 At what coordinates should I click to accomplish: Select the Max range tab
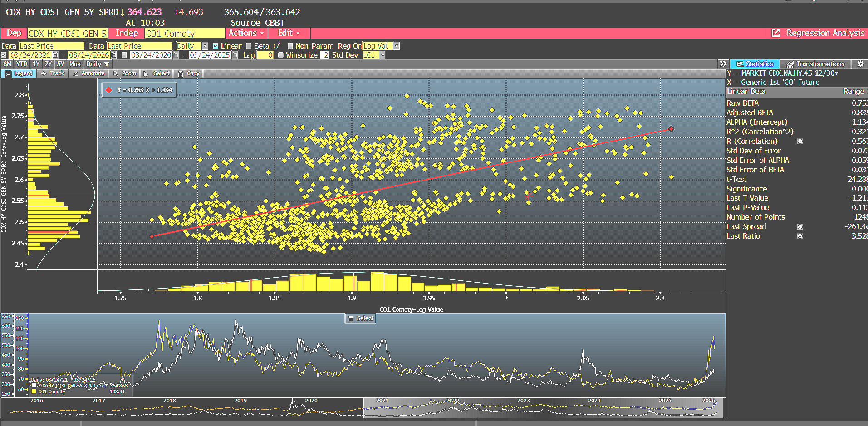[x=75, y=64]
